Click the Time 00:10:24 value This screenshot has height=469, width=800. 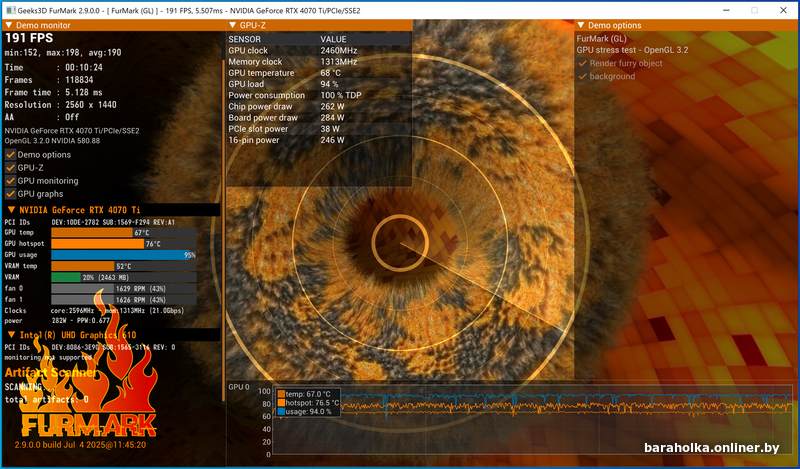click(84, 67)
